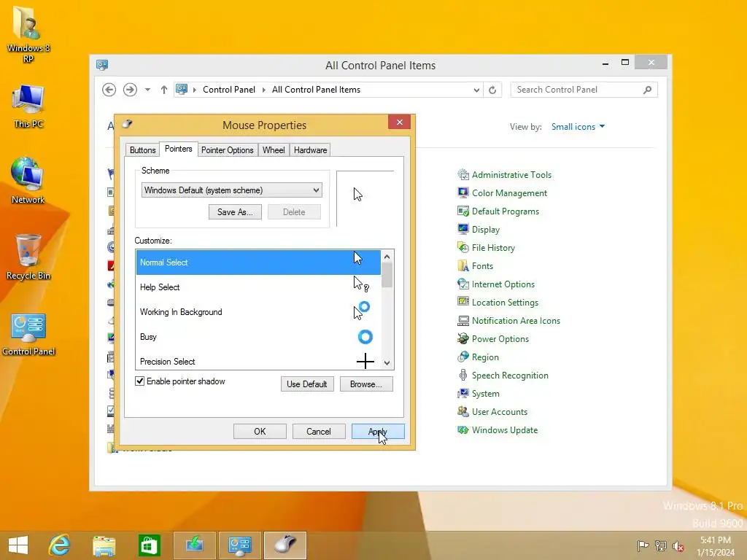Viewport: 747px width, 560px height.
Task: Switch to the Wheel tab
Action: tap(274, 150)
